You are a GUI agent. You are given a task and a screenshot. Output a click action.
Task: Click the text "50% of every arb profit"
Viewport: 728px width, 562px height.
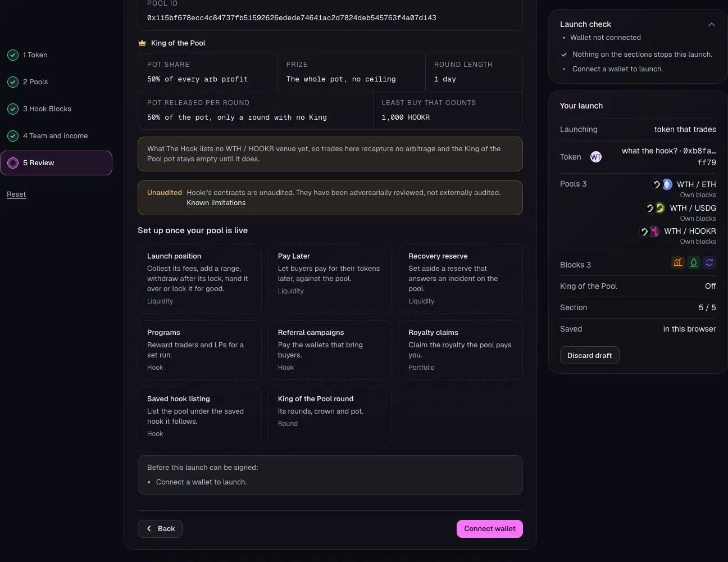coord(197,79)
